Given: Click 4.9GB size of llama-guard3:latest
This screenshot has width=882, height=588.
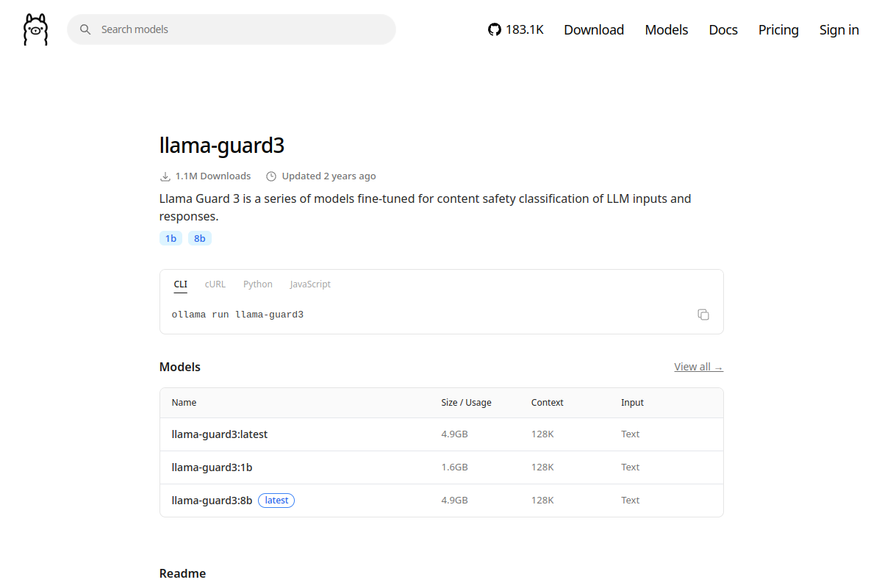Looking at the screenshot, I should tap(454, 434).
